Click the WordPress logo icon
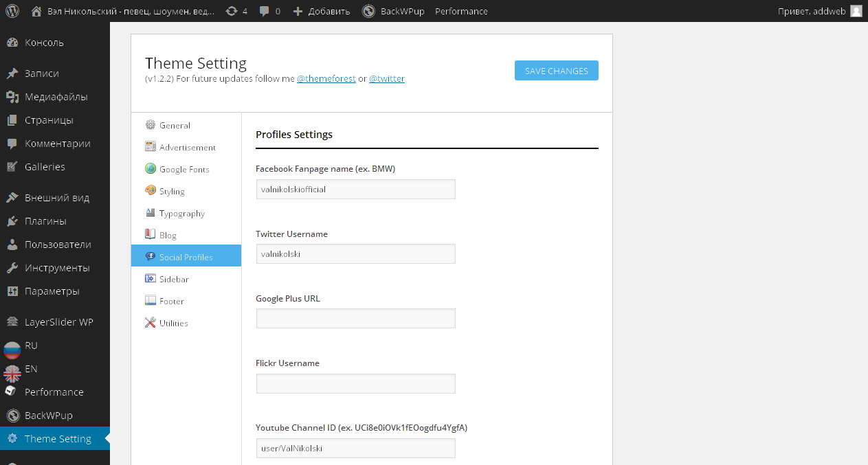This screenshot has width=868, height=465. pyautogui.click(x=12, y=11)
